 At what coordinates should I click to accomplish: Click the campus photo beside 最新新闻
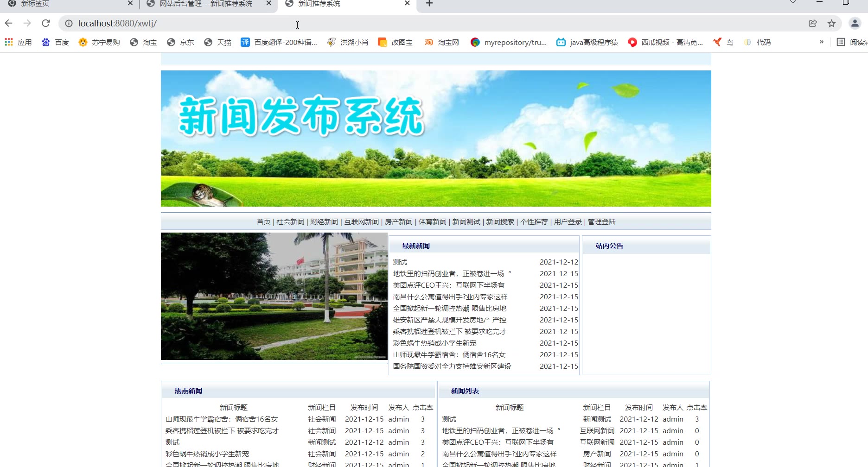click(x=274, y=296)
